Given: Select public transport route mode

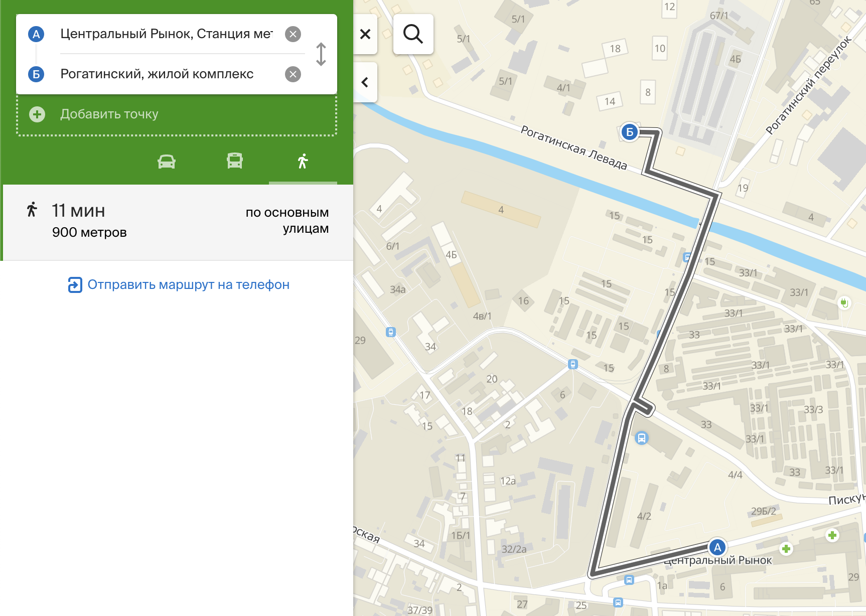Looking at the screenshot, I should [x=235, y=162].
